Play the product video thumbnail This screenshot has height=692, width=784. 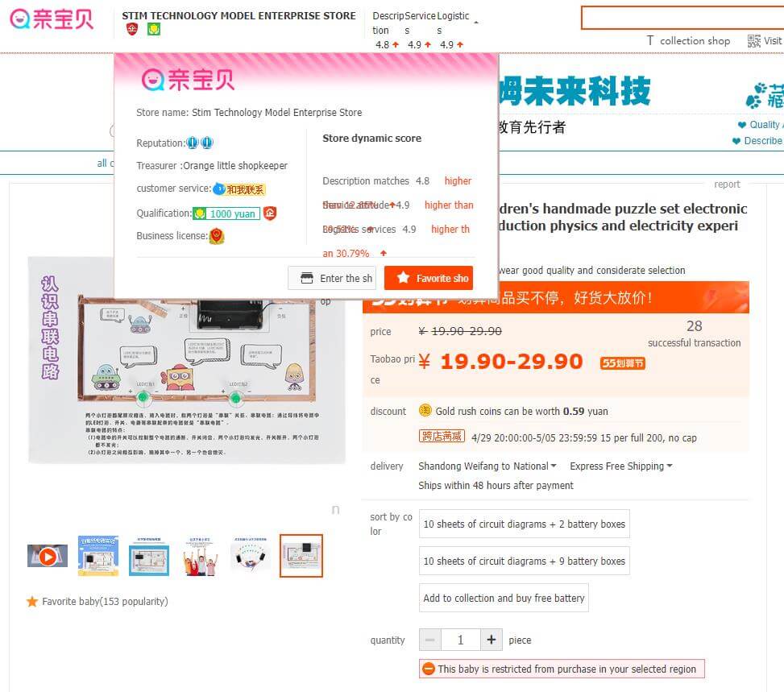[x=48, y=556]
